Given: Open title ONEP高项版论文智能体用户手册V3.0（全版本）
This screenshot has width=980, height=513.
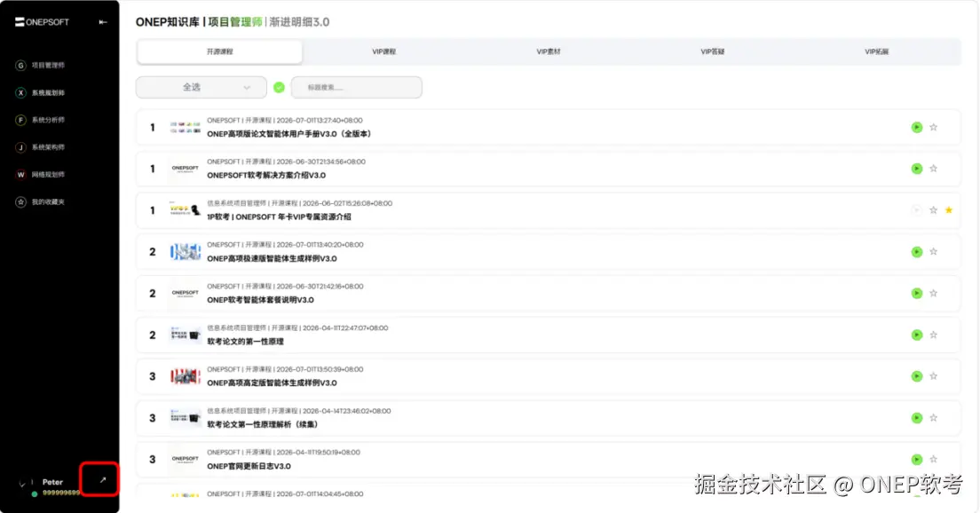Looking at the screenshot, I should (x=290, y=134).
